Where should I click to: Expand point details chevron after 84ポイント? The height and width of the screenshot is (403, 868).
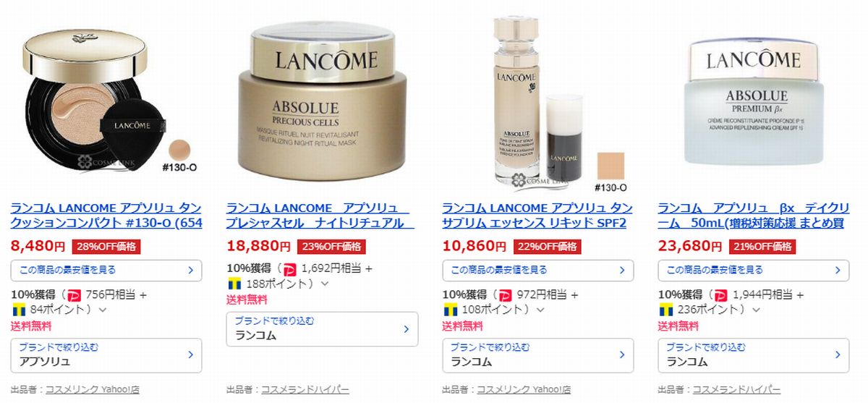tap(103, 310)
